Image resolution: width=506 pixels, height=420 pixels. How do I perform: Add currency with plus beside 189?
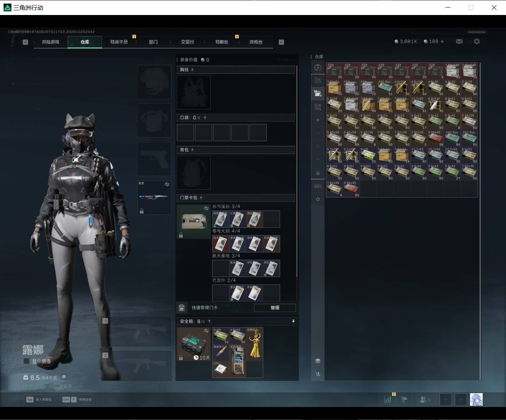coord(442,41)
